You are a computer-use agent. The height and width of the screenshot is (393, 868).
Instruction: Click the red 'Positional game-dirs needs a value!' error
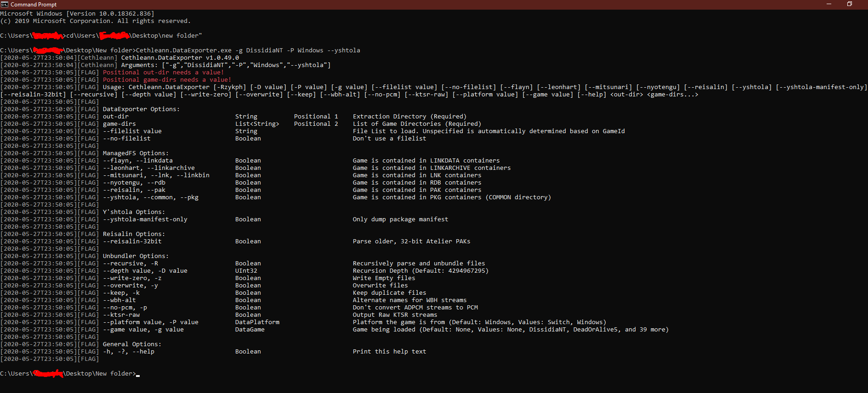point(167,80)
